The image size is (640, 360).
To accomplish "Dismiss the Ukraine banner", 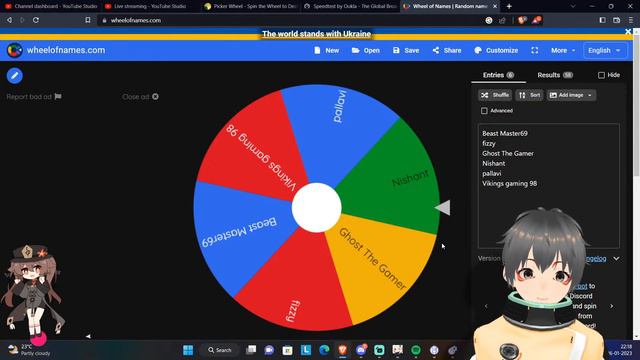I will (x=628, y=31).
